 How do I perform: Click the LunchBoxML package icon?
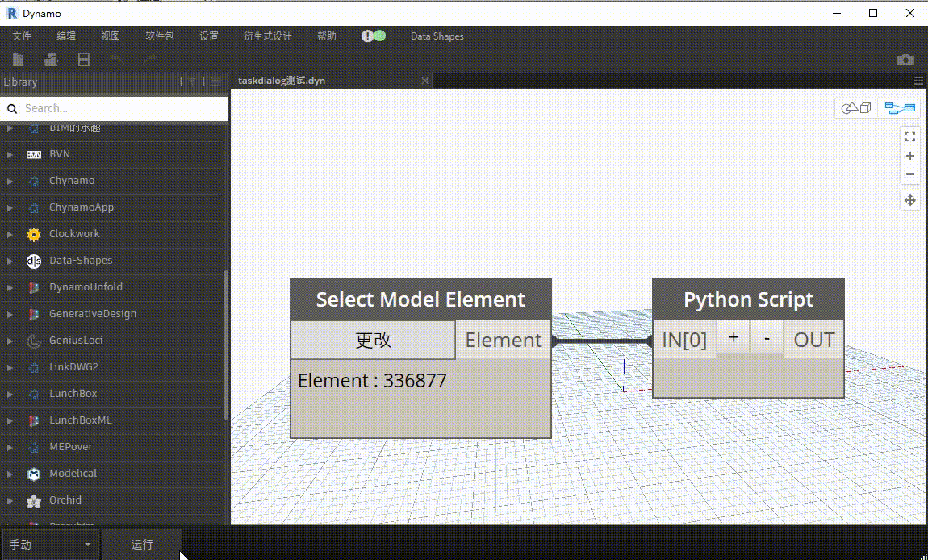34,420
